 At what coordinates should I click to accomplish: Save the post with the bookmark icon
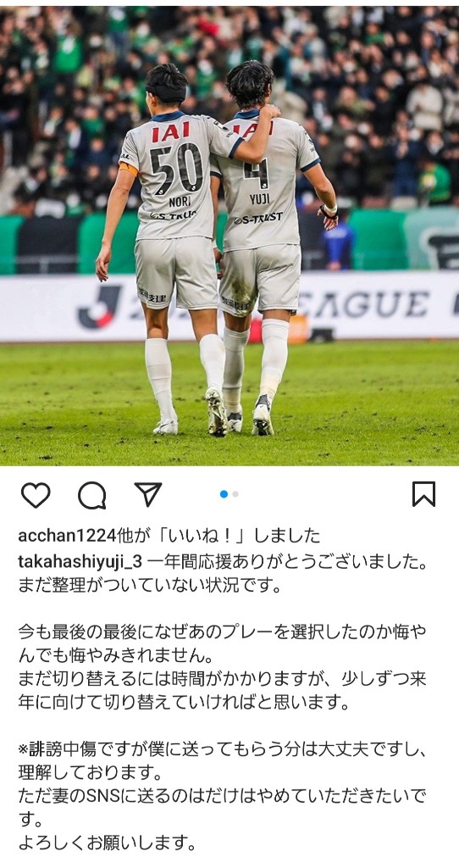(x=423, y=494)
